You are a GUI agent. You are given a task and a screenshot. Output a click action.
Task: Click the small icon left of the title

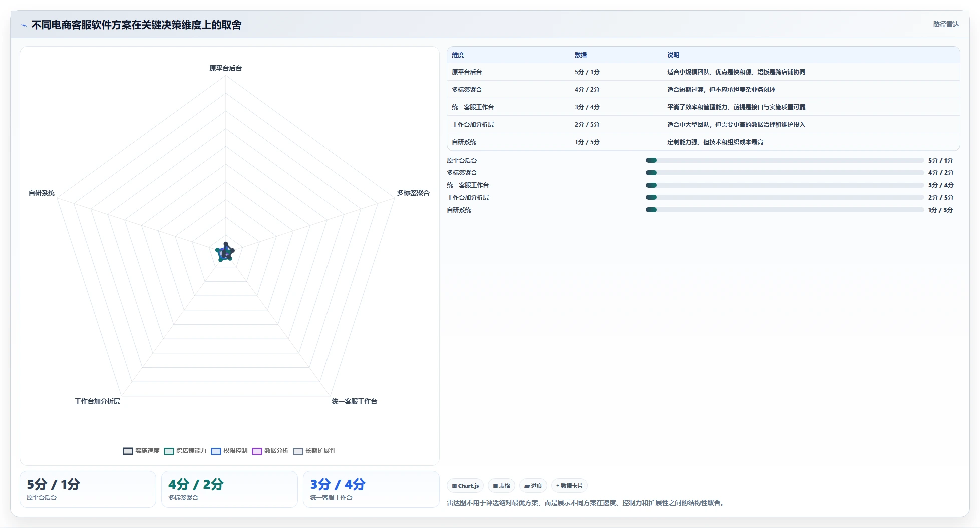[24, 25]
